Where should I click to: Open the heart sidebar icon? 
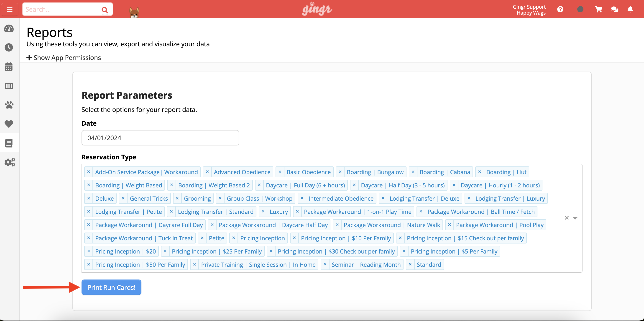[9, 124]
